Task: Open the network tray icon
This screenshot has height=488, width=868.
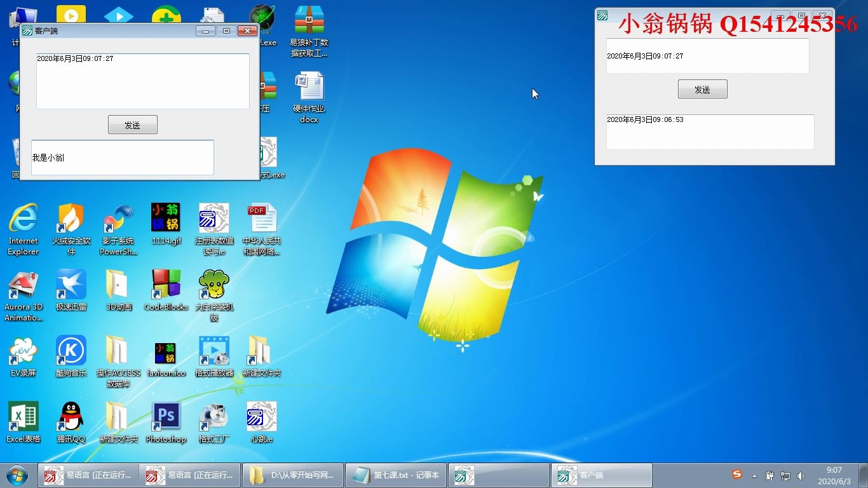Action: [x=785, y=475]
